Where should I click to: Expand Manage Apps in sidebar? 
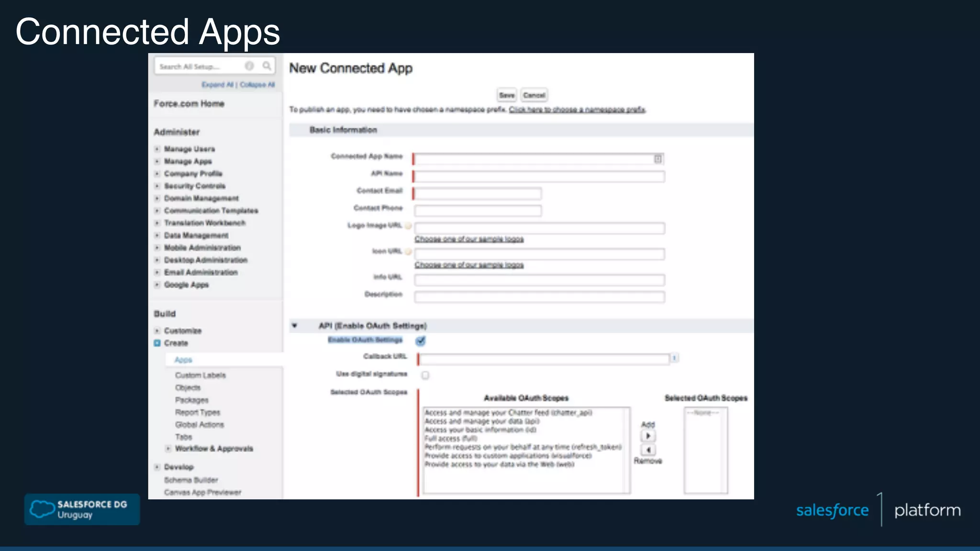(x=157, y=162)
